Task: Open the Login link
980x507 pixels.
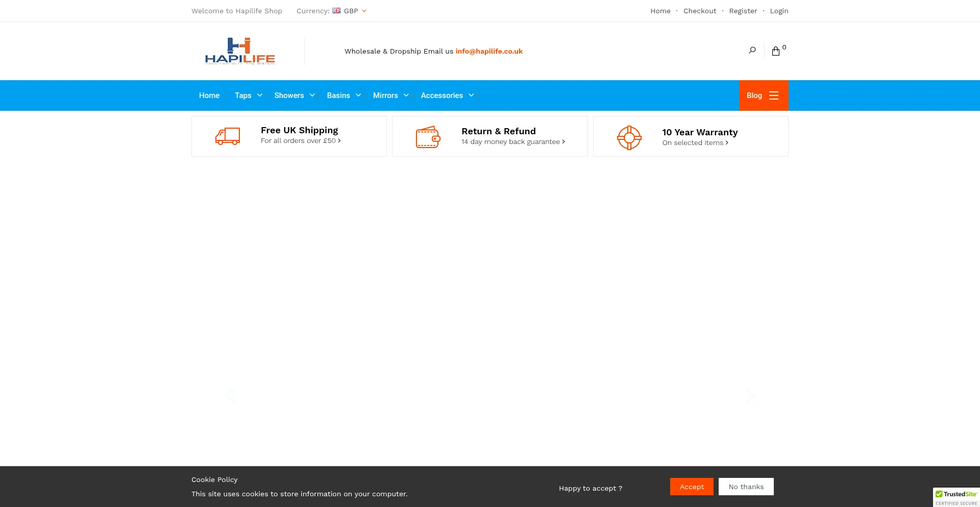Action: pyautogui.click(x=779, y=11)
